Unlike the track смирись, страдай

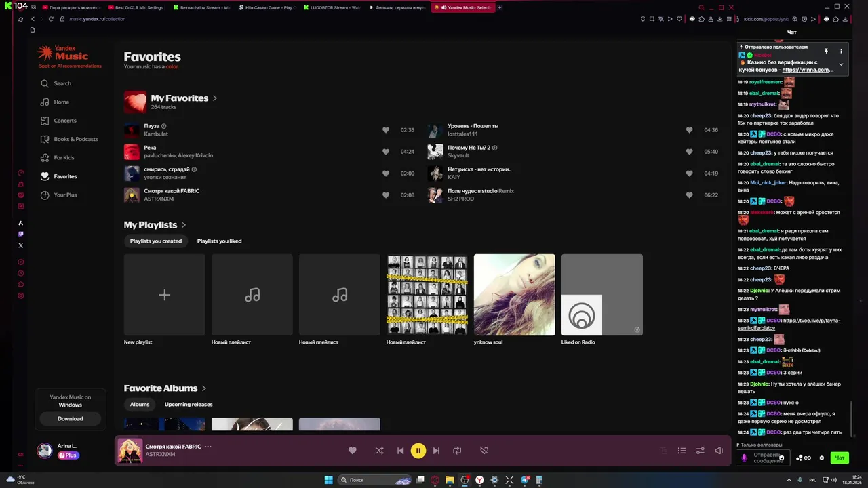386,174
